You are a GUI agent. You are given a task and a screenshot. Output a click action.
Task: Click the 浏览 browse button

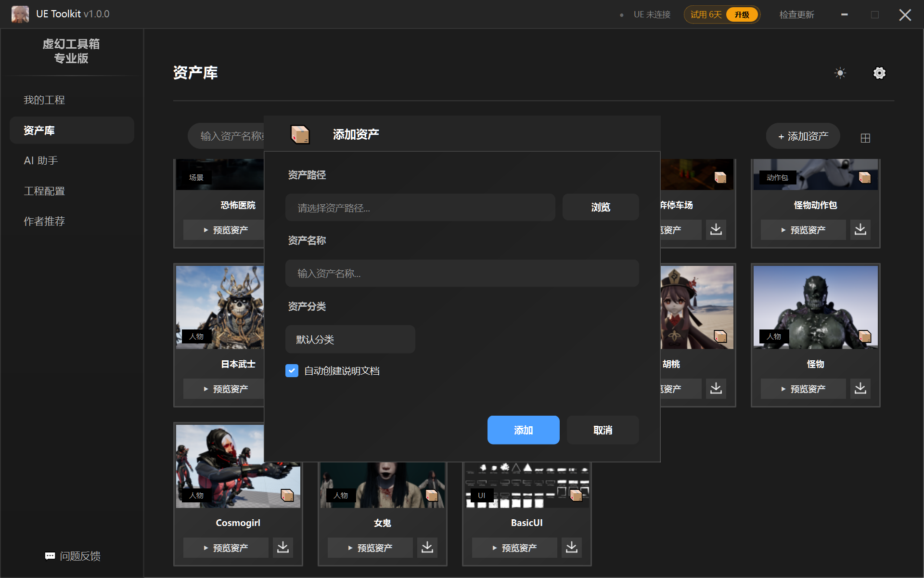[x=600, y=207]
